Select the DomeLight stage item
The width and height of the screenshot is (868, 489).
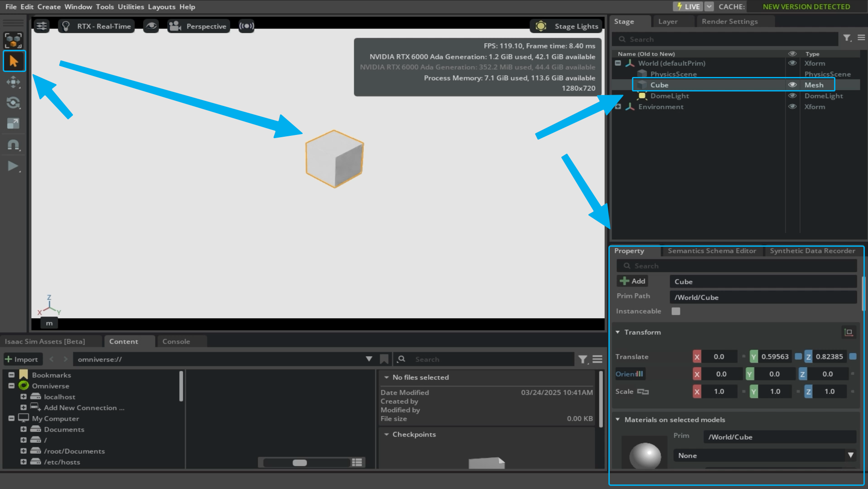click(670, 96)
